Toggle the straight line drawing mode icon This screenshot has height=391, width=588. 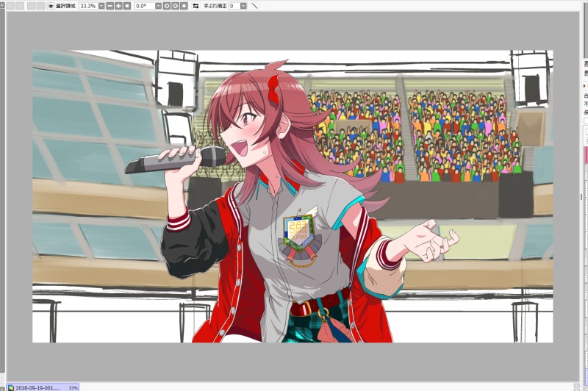point(254,6)
